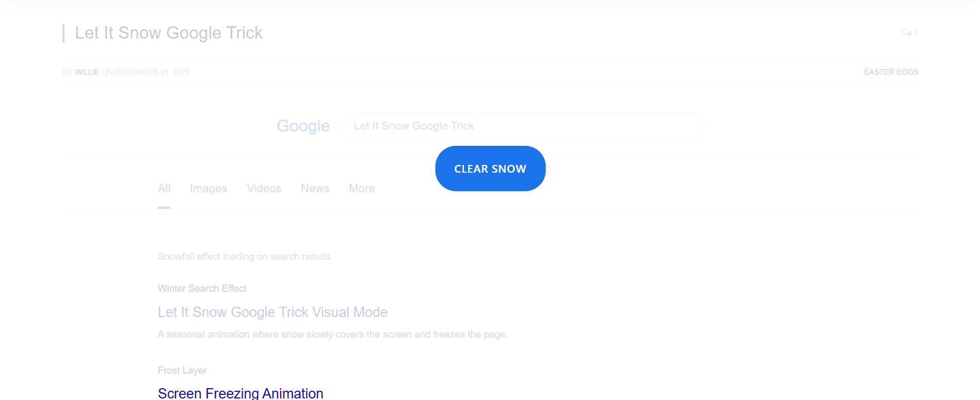This screenshot has height=400, width=980.
Task: Go to the News tab
Action: click(x=315, y=189)
